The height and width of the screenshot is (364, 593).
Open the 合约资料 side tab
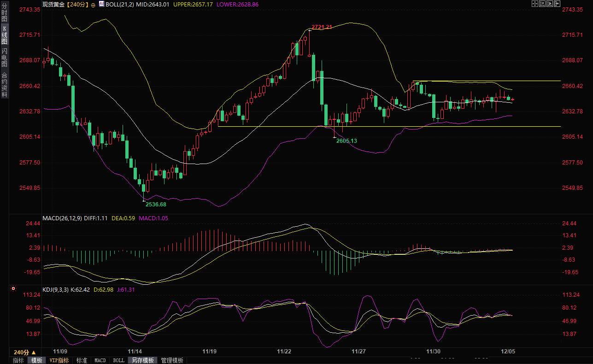pos(4,84)
